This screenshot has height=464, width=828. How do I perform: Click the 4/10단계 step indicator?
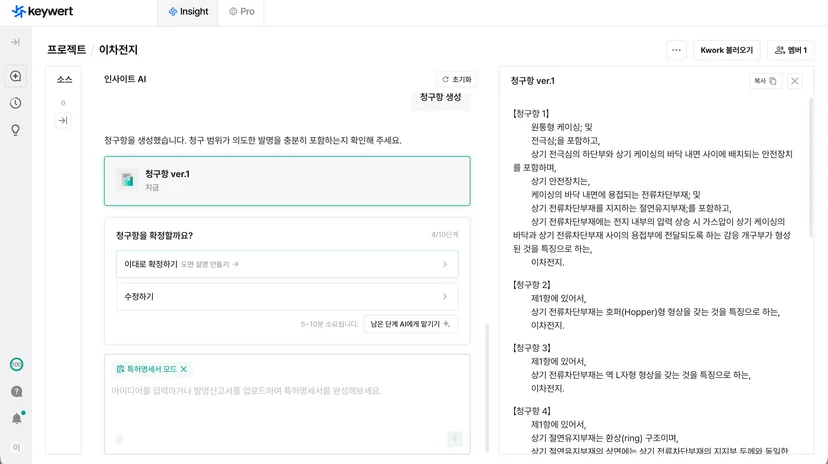click(445, 234)
